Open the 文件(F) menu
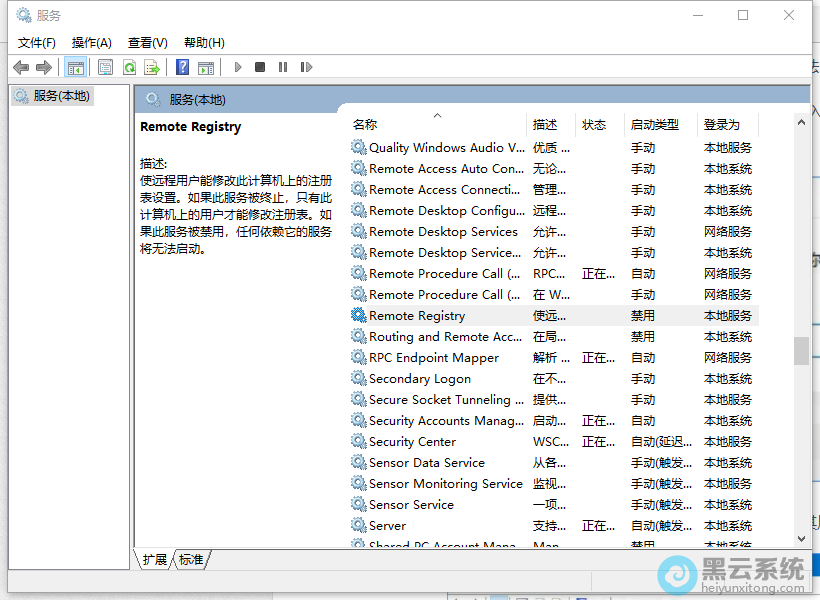The width and height of the screenshot is (820, 600). pos(37,42)
